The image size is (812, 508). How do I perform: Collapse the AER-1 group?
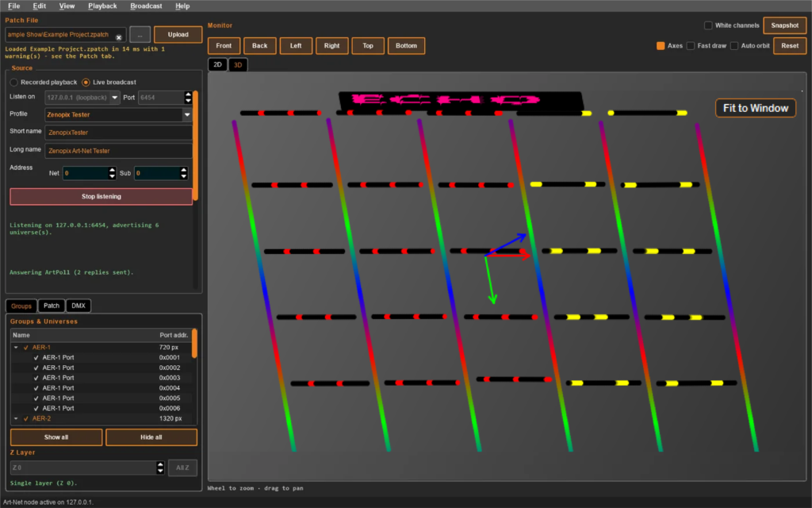click(x=16, y=348)
